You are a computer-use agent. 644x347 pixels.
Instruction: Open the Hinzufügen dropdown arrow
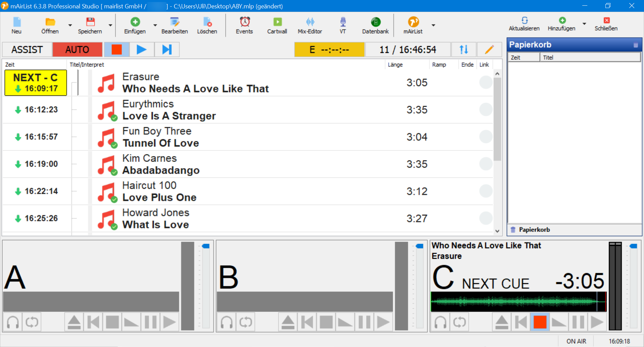point(584,24)
